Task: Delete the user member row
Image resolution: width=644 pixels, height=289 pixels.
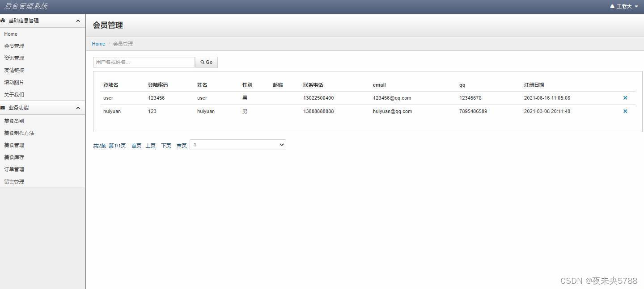Action: 625,98
